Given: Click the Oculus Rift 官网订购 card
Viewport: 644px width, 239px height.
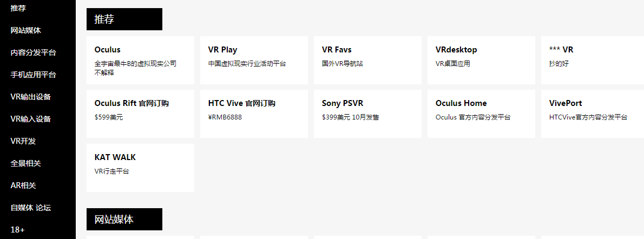Looking at the screenshot, I should tap(140, 114).
